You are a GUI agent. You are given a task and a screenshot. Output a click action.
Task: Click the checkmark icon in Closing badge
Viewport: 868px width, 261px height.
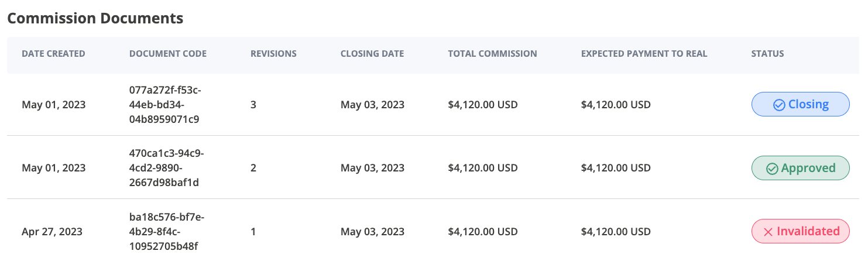pyautogui.click(x=779, y=105)
